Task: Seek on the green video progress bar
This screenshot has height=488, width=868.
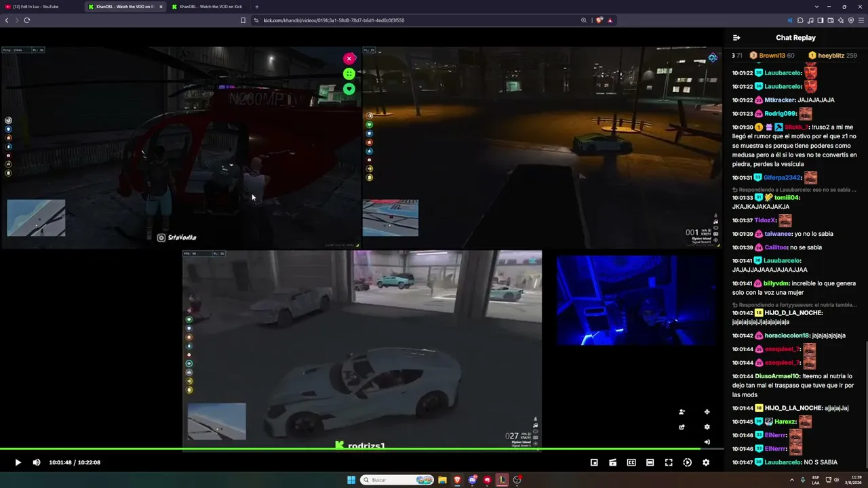Action: click(361, 449)
